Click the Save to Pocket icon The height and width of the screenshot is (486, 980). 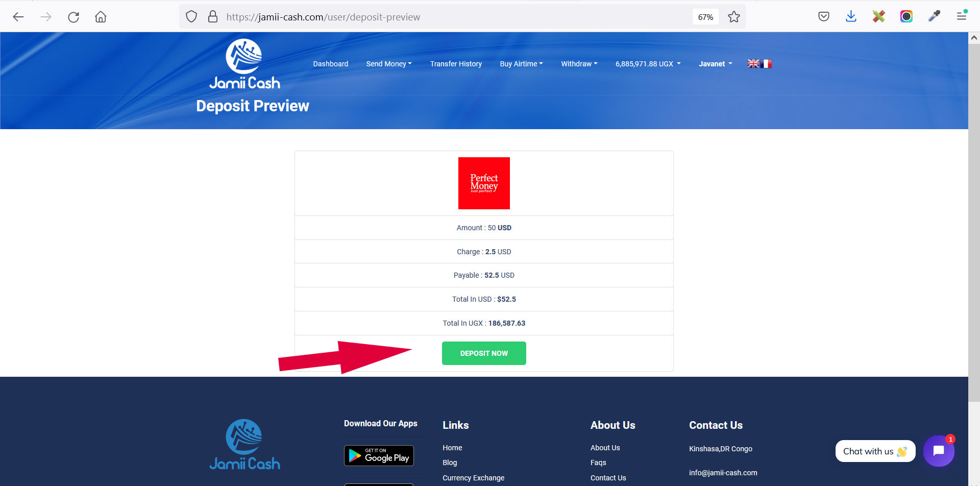tap(823, 17)
